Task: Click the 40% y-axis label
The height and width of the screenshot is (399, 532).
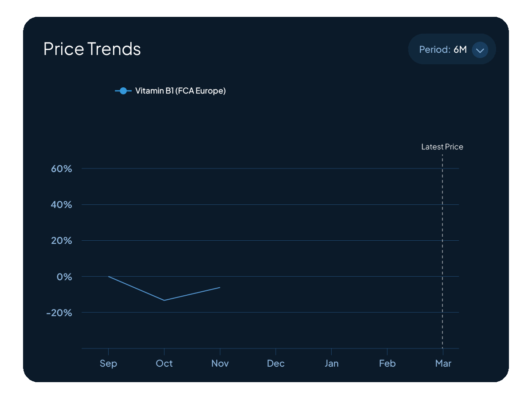Action: click(61, 205)
